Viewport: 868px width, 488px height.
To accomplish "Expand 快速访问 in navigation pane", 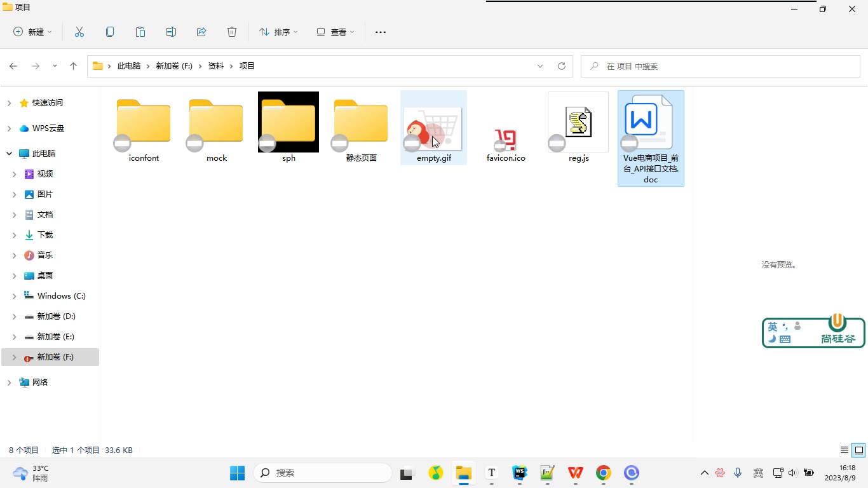I will (x=9, y=103).
